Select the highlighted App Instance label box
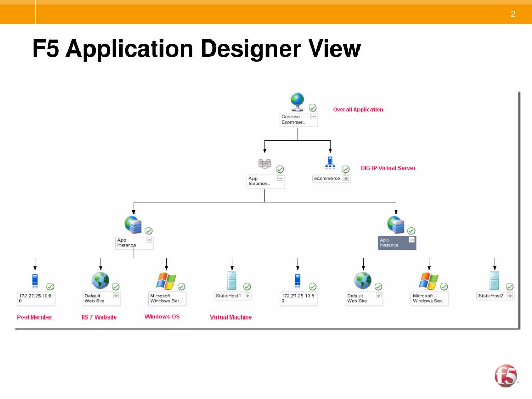 tap(396, 243)
